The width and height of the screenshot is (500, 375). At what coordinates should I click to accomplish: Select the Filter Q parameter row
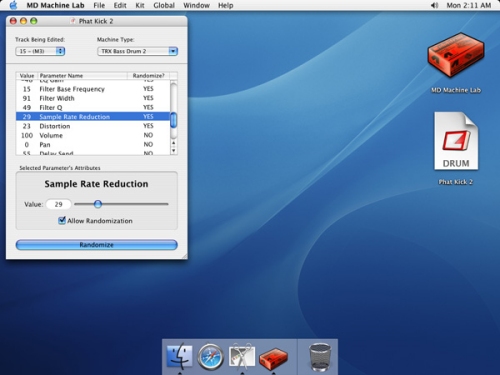pyautogui.click(x=93, y=108)
